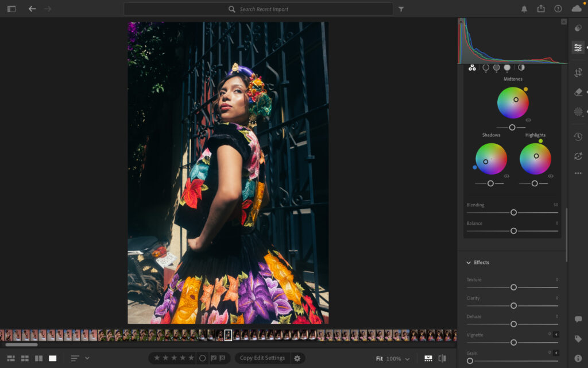Switch to the square grid view
588x368 pixels.
point(25,358)
